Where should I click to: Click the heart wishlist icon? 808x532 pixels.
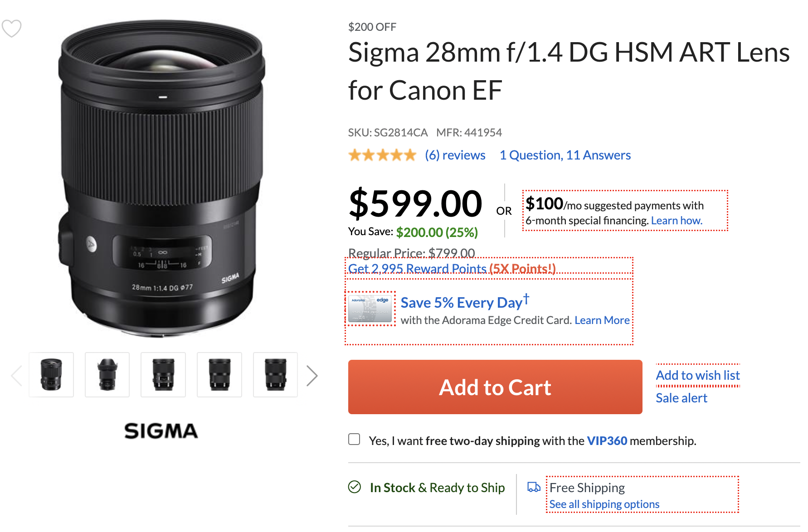[11, 28]
